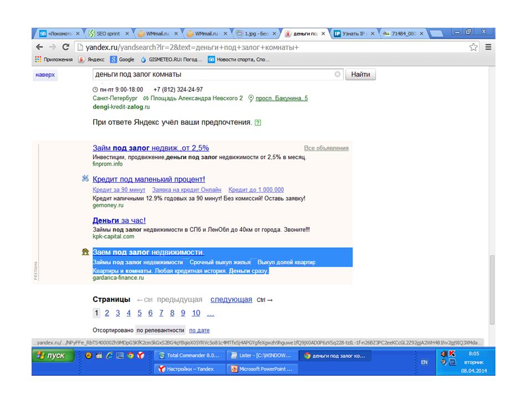Bookmark this page with the star

pyautogui.click(x=473, y=47)
